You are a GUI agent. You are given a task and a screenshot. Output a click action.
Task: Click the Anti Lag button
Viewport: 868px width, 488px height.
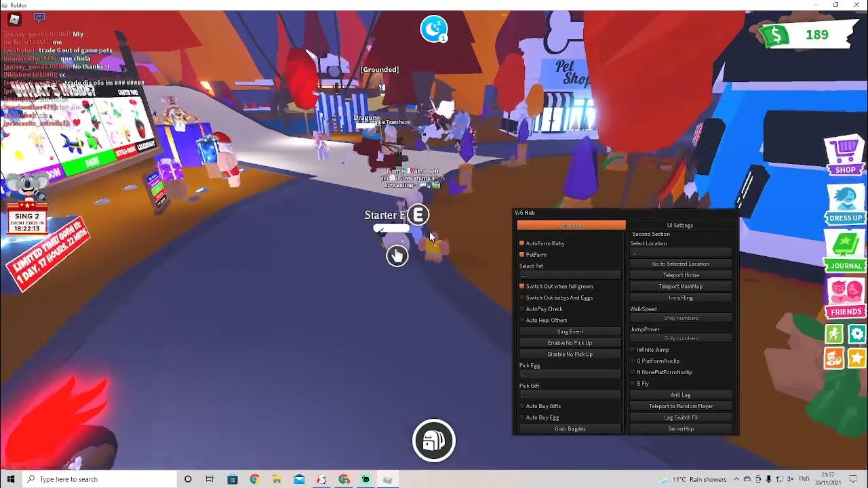tap(681, 394)
